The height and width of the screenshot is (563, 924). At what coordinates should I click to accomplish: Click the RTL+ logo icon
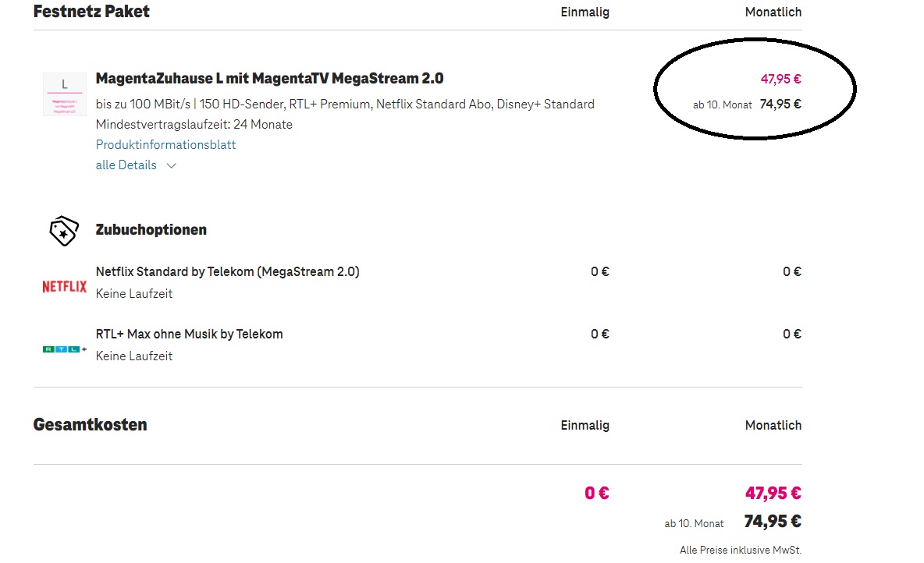coord(65,349)
